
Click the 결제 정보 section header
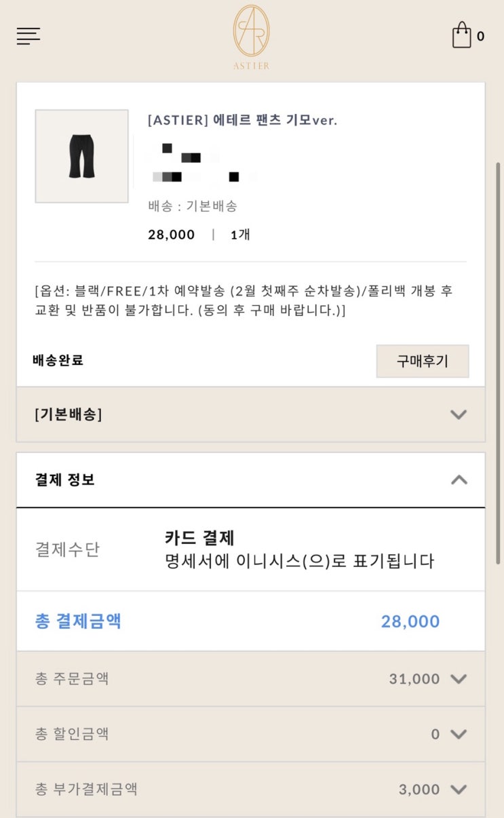coord(65,480)
